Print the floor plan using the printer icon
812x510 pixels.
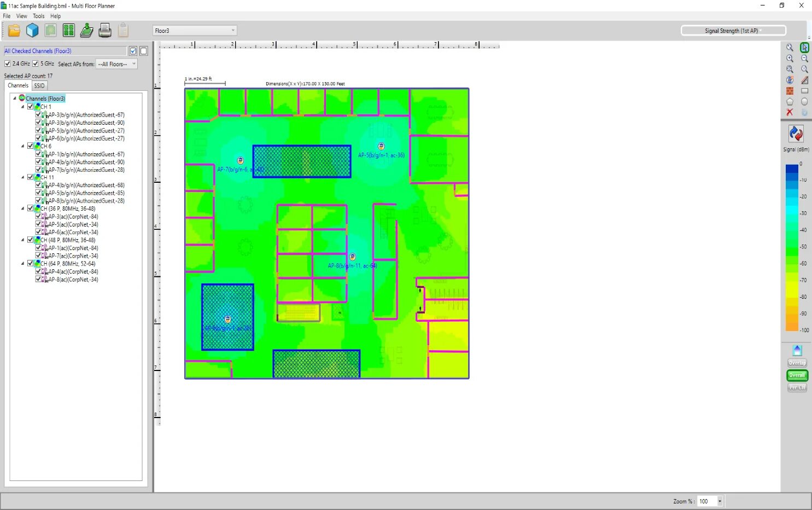(x=105, y=31)
